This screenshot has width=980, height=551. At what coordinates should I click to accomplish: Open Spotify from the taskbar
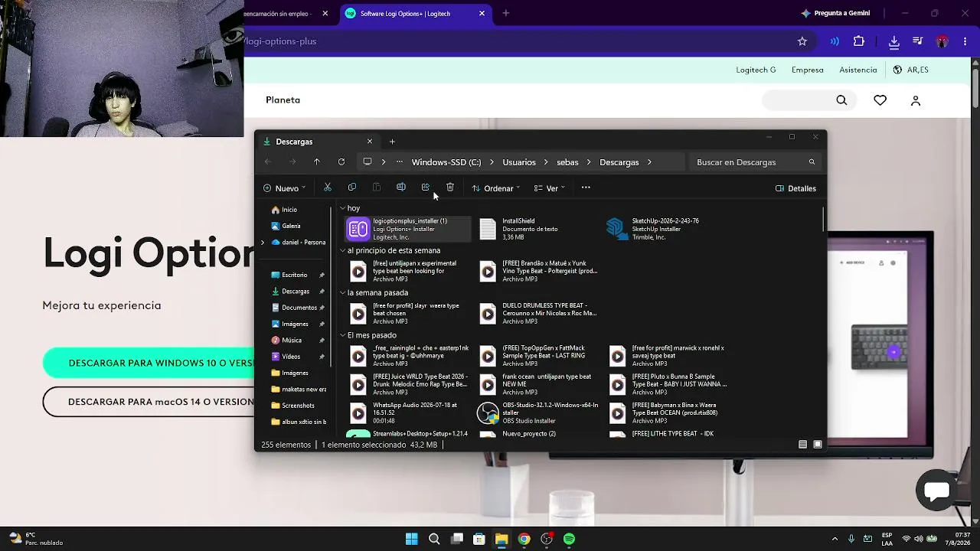(569, 539)
